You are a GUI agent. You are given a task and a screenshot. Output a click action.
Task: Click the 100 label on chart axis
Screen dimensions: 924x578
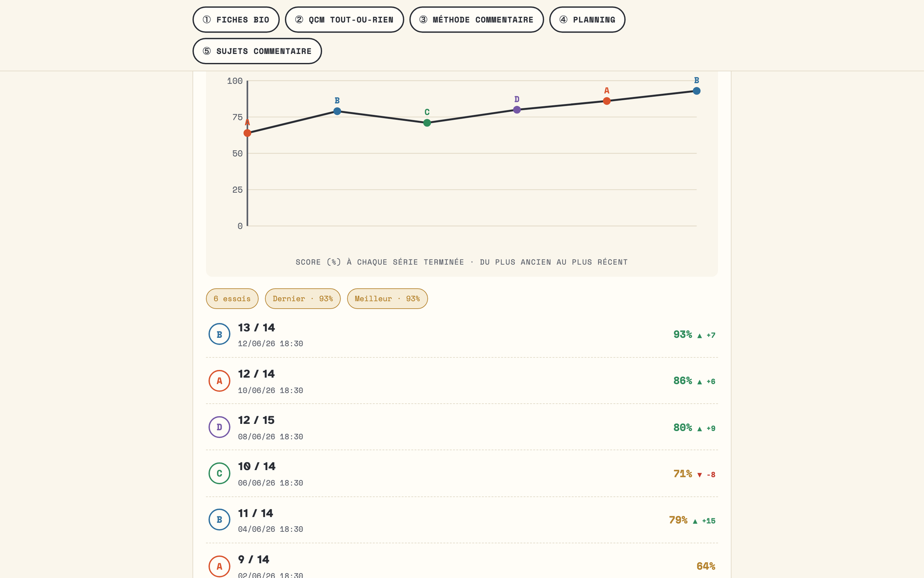[x=235, y=81]
